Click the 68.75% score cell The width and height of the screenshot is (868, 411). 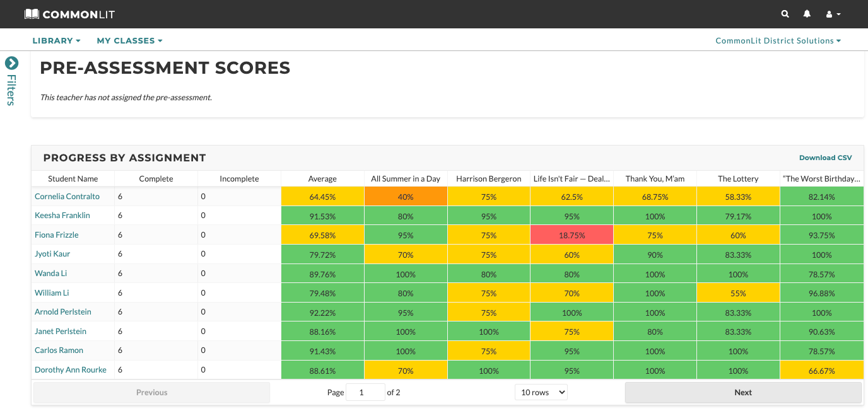tap(655, 197)
